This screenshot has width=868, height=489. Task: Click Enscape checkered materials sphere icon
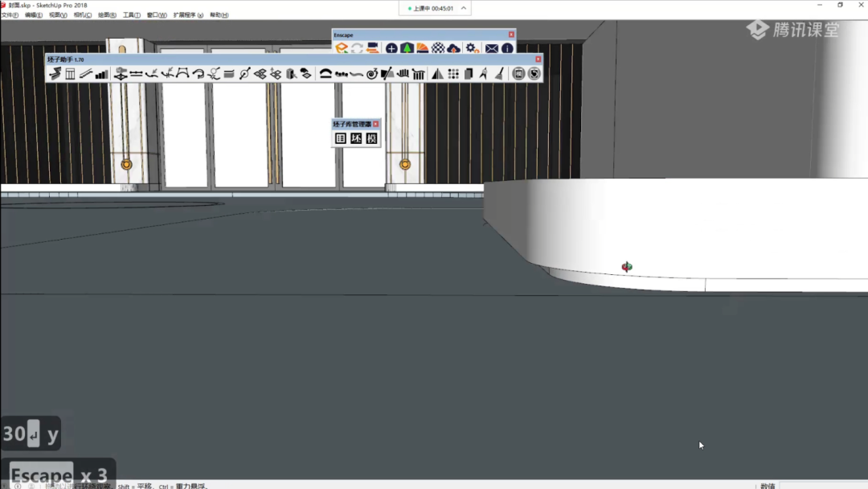tap(438, 49)
